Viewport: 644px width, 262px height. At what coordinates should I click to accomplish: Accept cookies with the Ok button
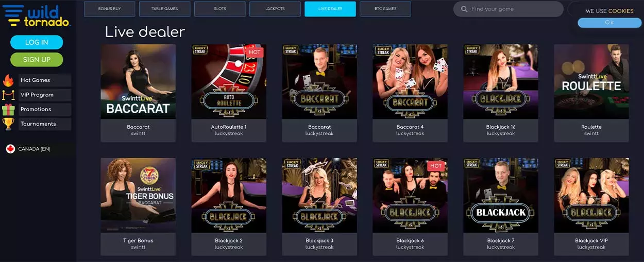pos(609,23)
